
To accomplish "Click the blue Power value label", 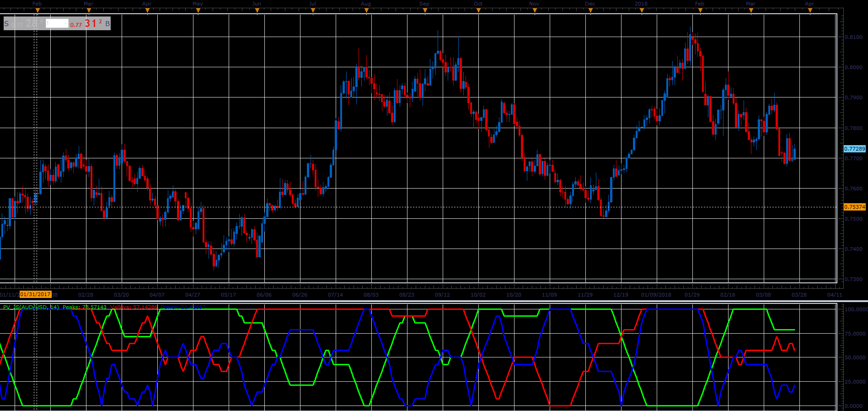I will pyautogui.click(x=183, y=307).
